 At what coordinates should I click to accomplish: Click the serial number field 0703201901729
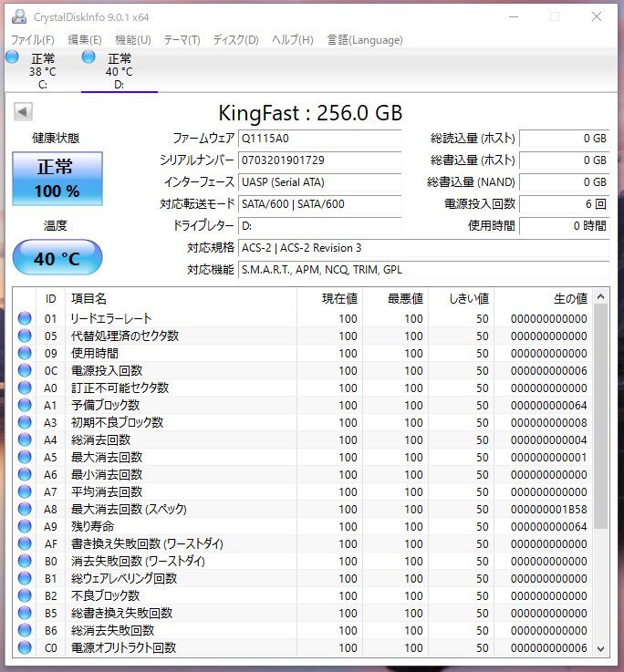[x=319, y=160]
